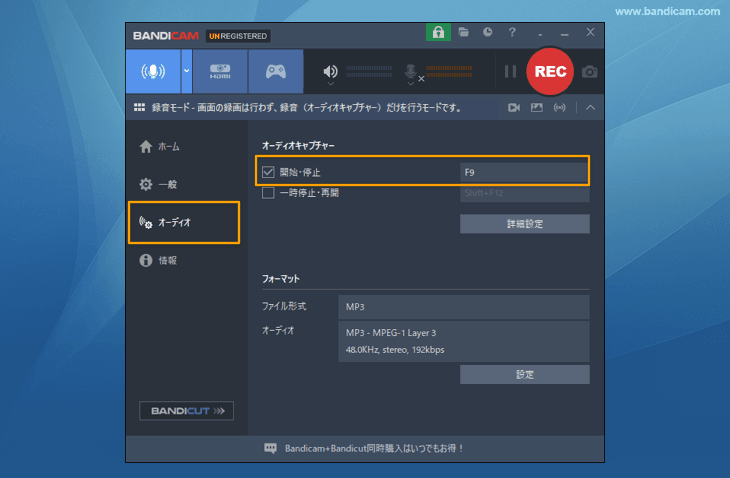Click the green lock icon
730x478 pixels.
[438, 32]
